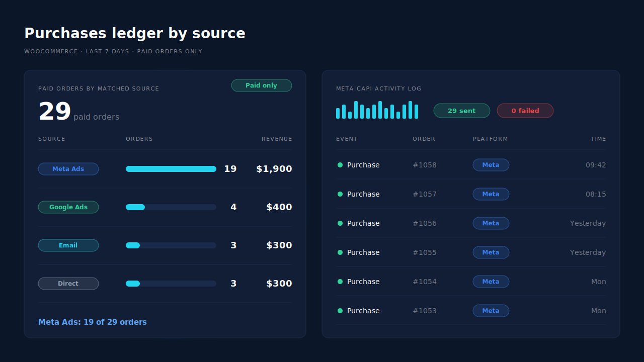Screen dimensions: 644x362
Task: Click order number #1054
Action: coord(425,282)
